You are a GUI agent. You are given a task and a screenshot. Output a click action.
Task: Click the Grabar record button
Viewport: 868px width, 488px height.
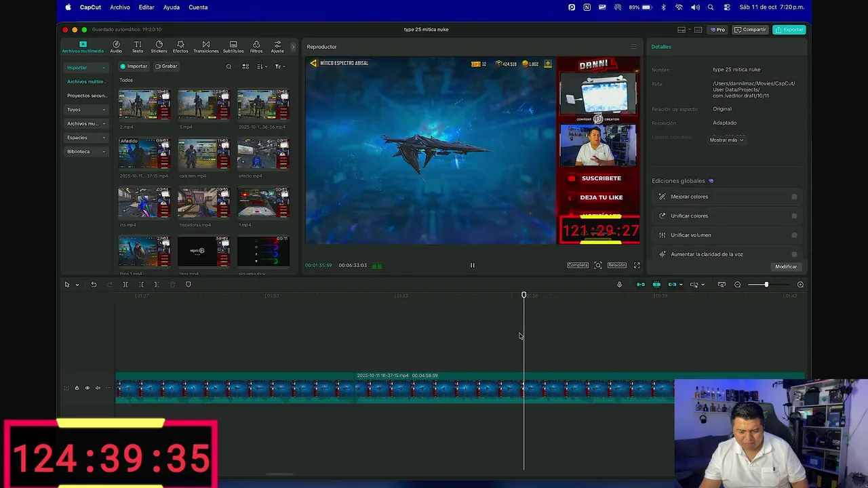(166, 66)
